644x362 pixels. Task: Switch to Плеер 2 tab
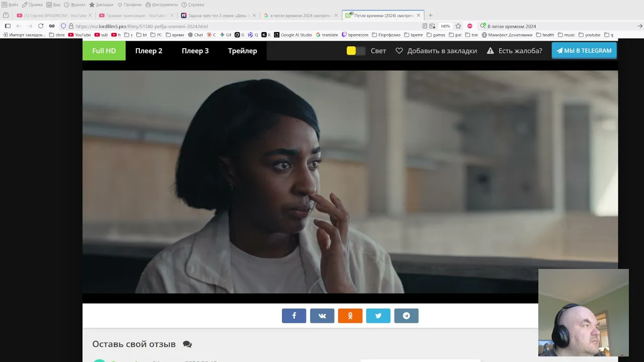point(149,51)
